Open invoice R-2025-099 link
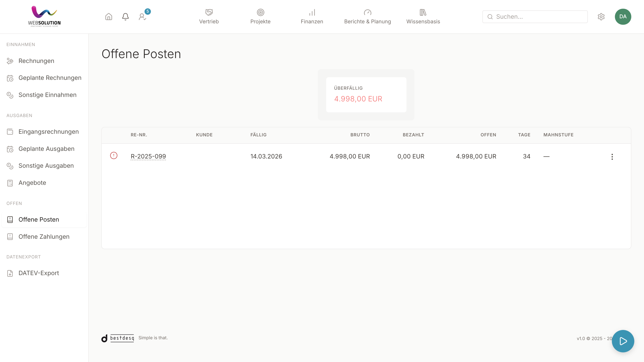The width and height of the screenshot is (644, 362). coord(148,156)
